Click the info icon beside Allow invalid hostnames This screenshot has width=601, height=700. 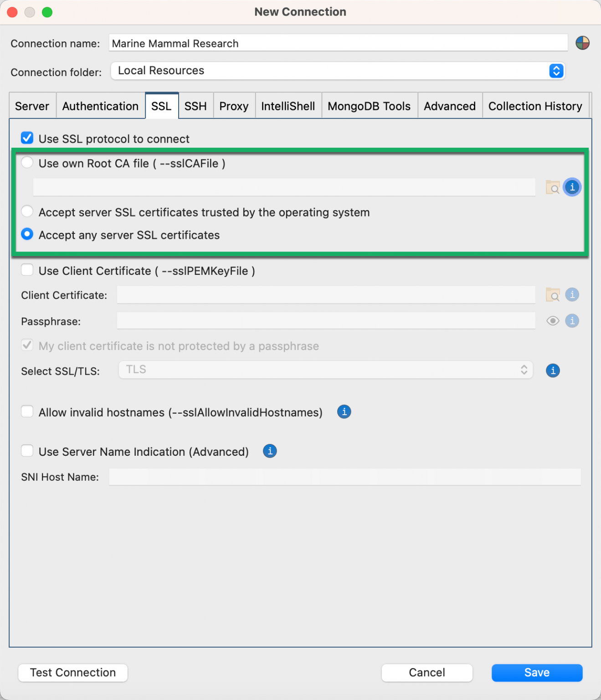(x=344, y=412)
